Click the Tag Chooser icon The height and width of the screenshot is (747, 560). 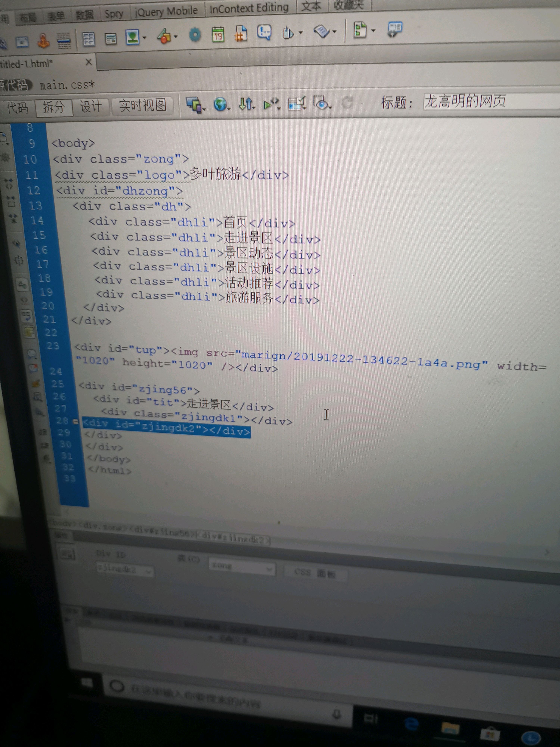click(395, 29)
